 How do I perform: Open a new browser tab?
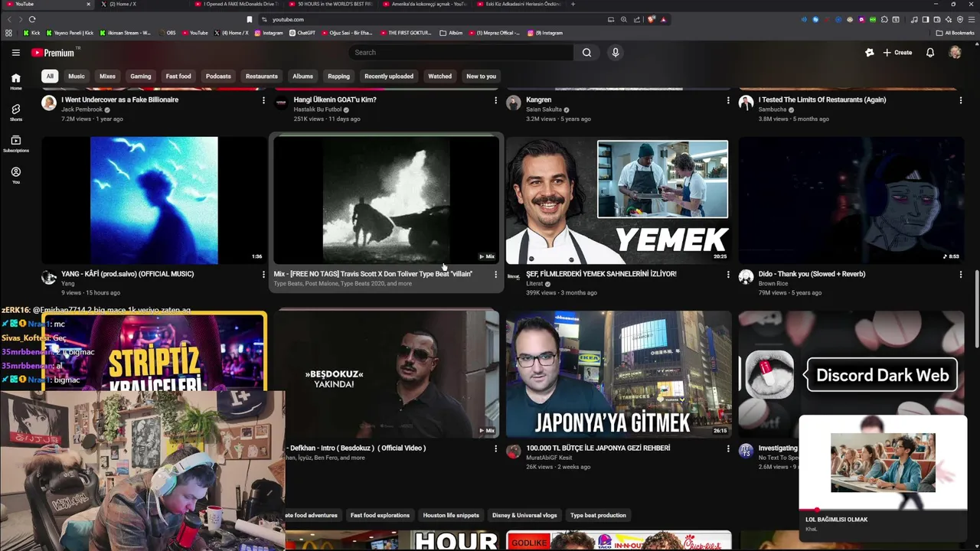pos(573,4)
